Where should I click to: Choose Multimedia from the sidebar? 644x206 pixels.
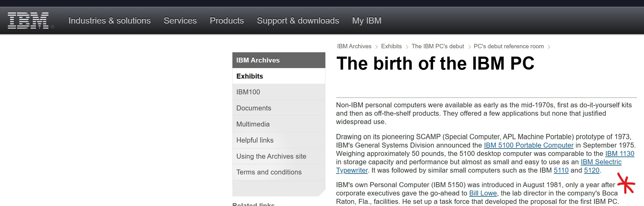coord(253,124)
